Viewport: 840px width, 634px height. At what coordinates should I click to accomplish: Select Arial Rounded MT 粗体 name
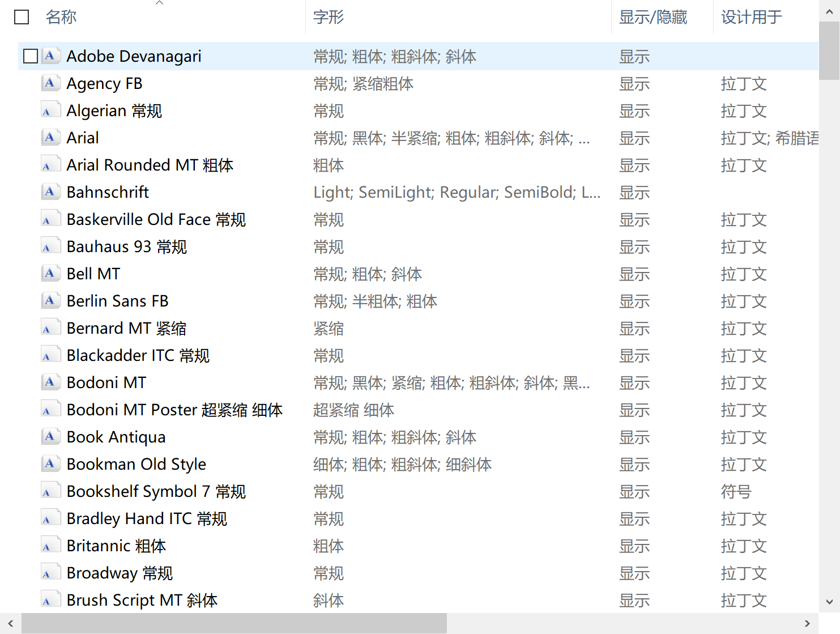click(150, 165)
